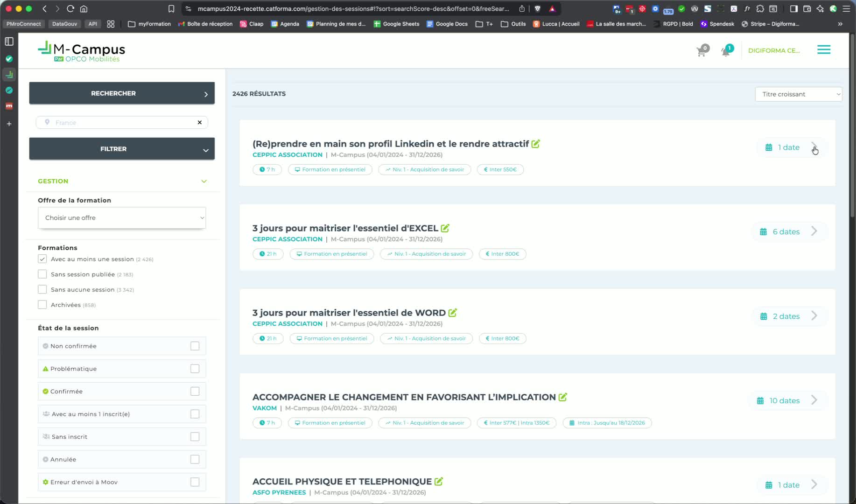This screenshot has width=856, height=504.
Task: Tick the Problématique session state
Action: (195, 369)
